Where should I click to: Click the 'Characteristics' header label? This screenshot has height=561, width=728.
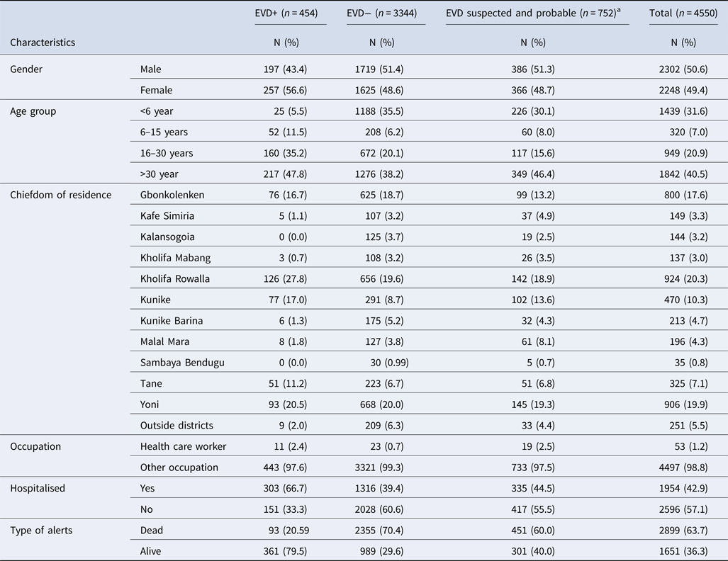coord(43,42)
